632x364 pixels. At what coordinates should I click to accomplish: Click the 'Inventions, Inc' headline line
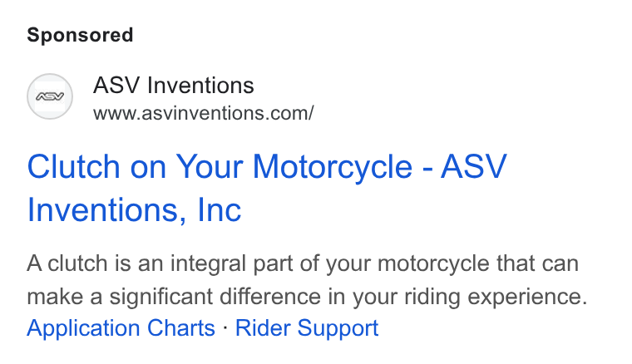134,209
